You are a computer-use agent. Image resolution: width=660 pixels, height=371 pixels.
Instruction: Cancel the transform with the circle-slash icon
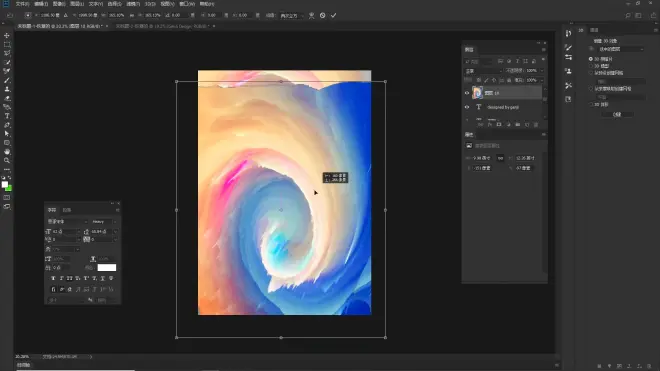tap(322, 15)
